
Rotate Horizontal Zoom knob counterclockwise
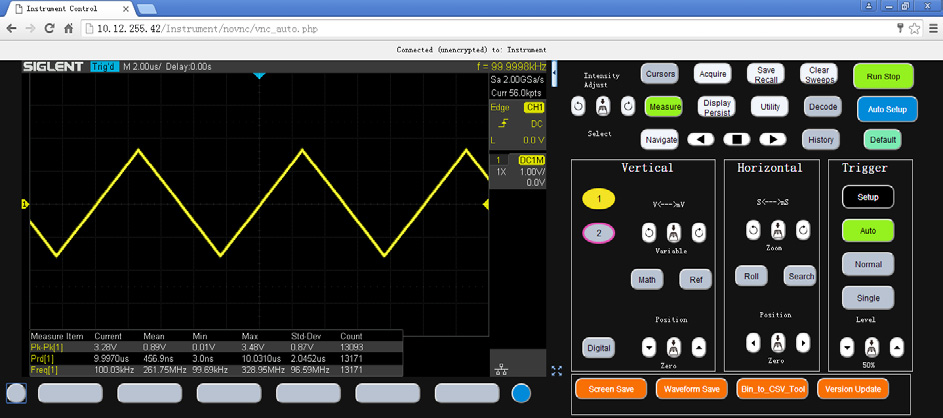[x=753, y=231]
